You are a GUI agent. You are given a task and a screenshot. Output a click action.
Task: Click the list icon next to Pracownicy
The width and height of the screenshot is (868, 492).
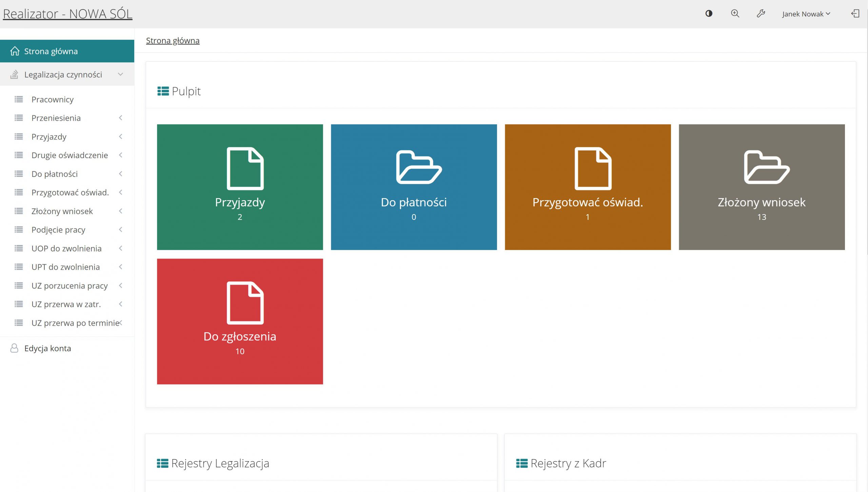click(x=19, y=99)
